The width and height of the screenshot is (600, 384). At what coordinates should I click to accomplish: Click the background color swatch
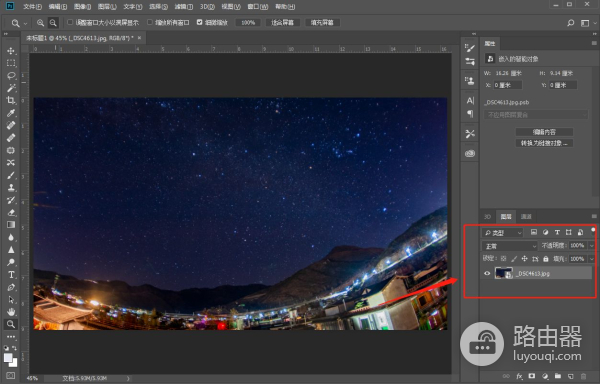click(14, 363)
